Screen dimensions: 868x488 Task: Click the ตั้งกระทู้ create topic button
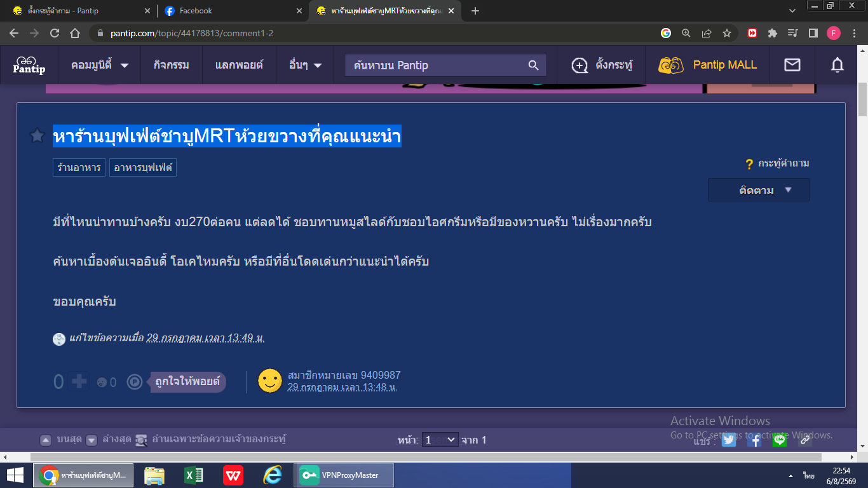click(602, 65)
